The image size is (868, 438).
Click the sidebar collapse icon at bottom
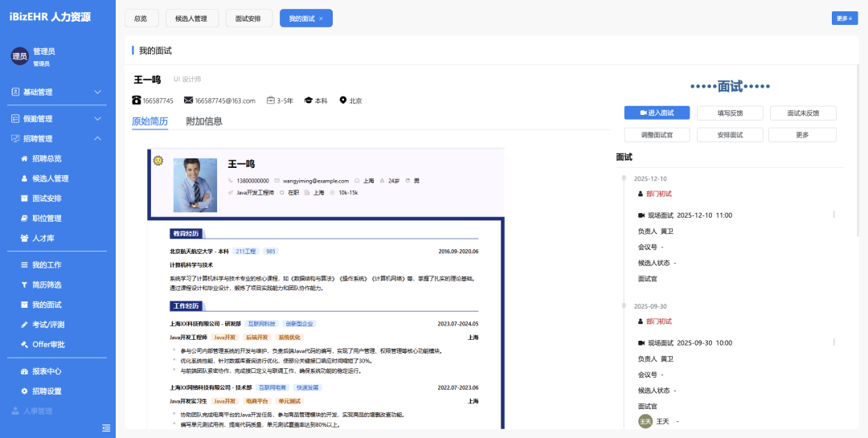pyautogui.click(x=106, y=428)
